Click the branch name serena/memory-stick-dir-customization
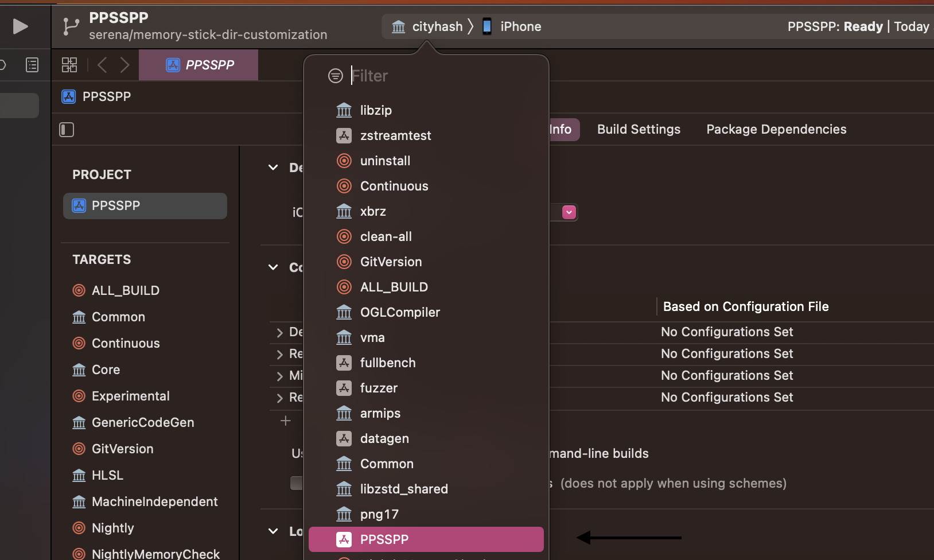Viewport: 934px width, 560px height. [x=208, y=34]
